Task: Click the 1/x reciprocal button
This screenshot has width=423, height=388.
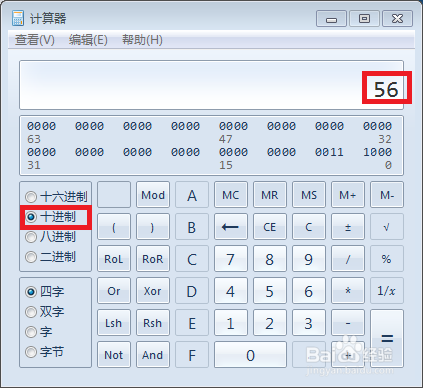Action: [x=387, y=291]
